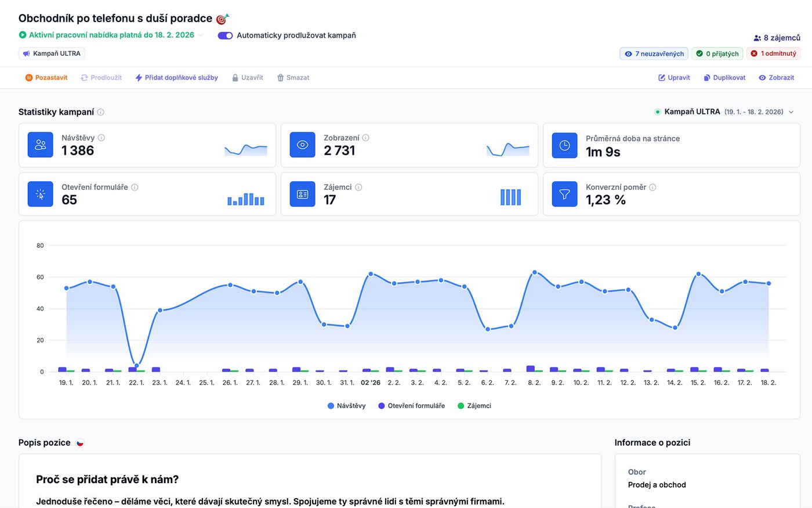Expand the active job offer status chevron
The image size is (812, 508).
tap(201, 35)
